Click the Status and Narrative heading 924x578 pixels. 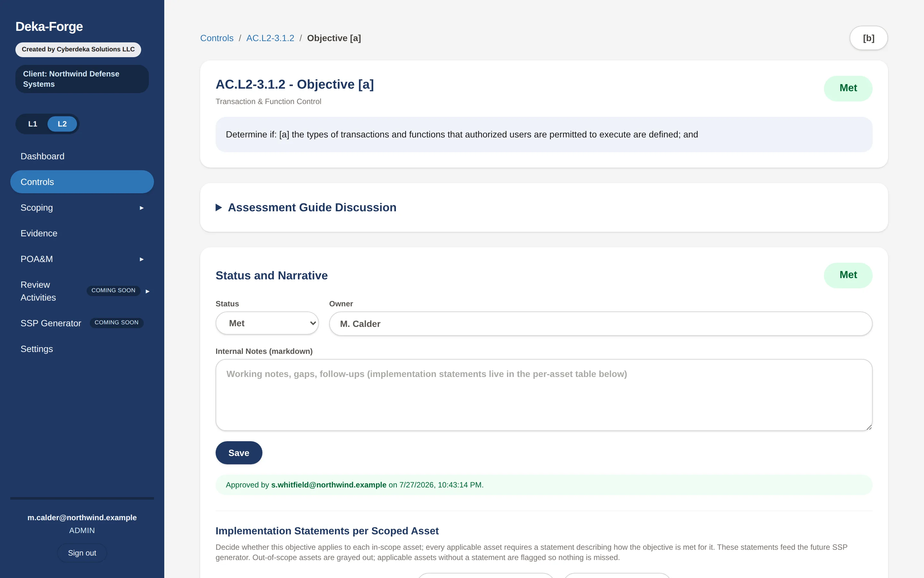[272, 276]
